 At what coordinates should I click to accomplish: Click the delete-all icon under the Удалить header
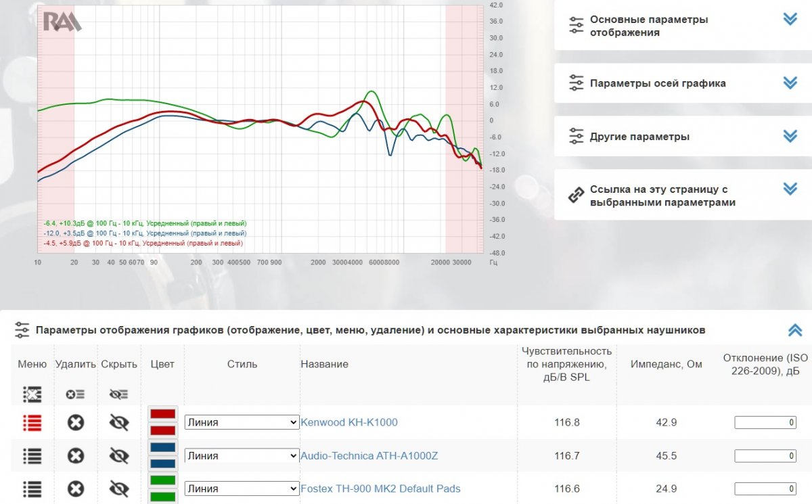pyautogui.click(x=75, y=394)
